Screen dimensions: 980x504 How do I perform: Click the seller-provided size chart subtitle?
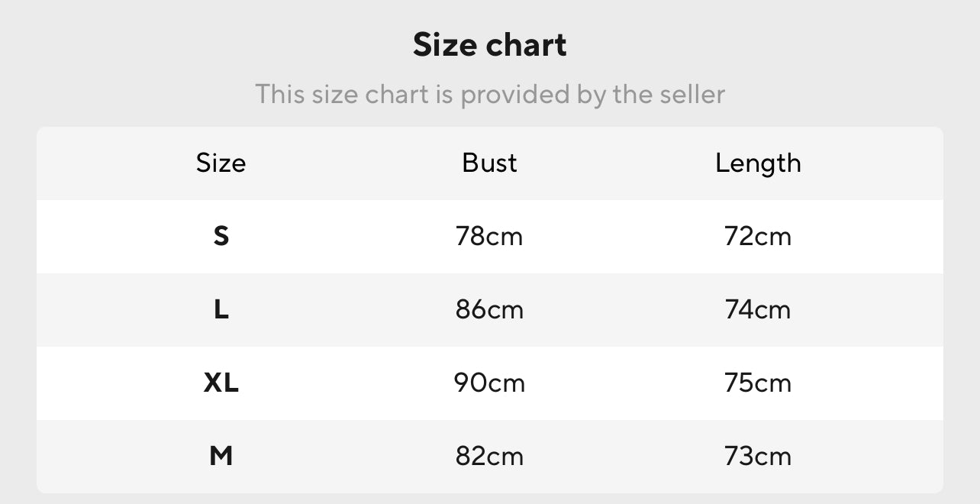(x=489, y=95)
